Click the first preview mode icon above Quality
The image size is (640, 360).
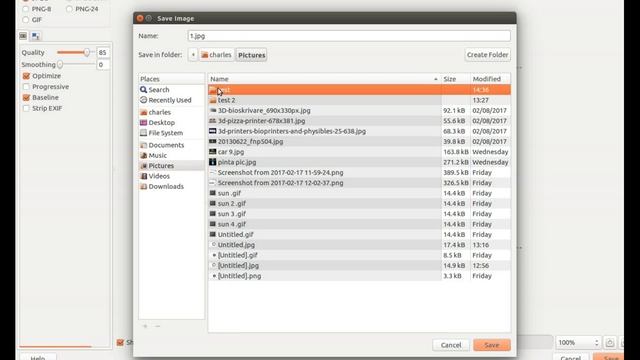tap(23, 36)
